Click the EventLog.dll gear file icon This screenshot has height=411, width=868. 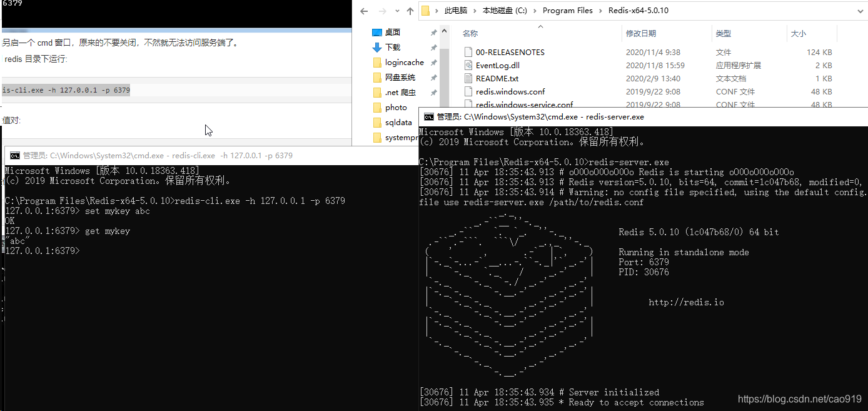click(x=468, y=65)
